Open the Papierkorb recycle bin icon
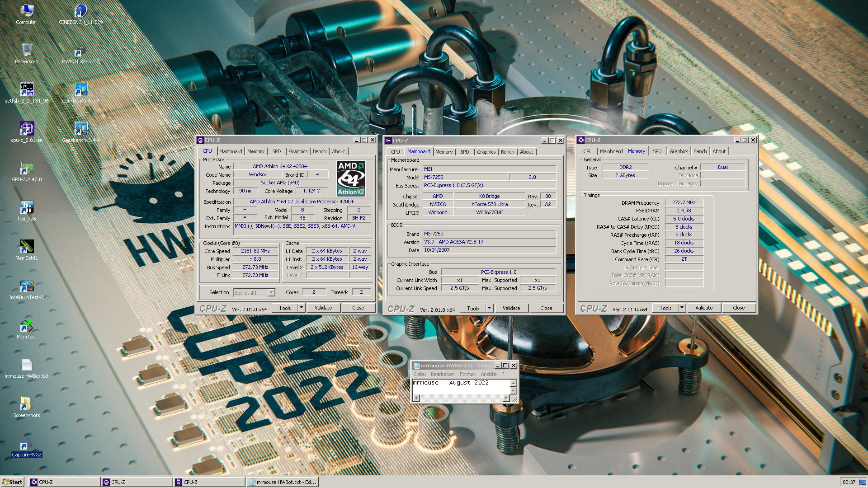This screenshot has height=488, width=868. [27, 53]
